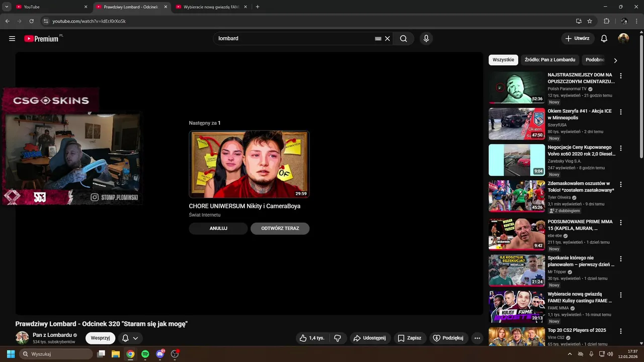This screenshot has width=644, height=362.
Task: Open options for PODSUMOWANIE PRIME MMA video
Action: [621, 223]
